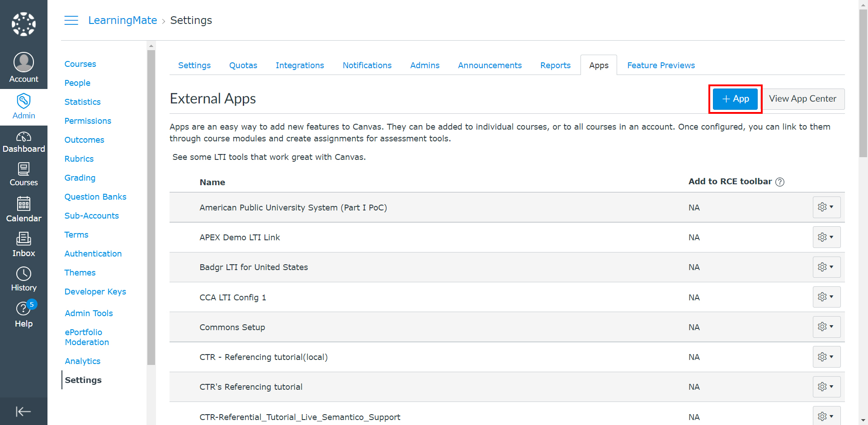Switch to the Reports tab
This screenshot has height=425, width=868.
tap(555, 65)
